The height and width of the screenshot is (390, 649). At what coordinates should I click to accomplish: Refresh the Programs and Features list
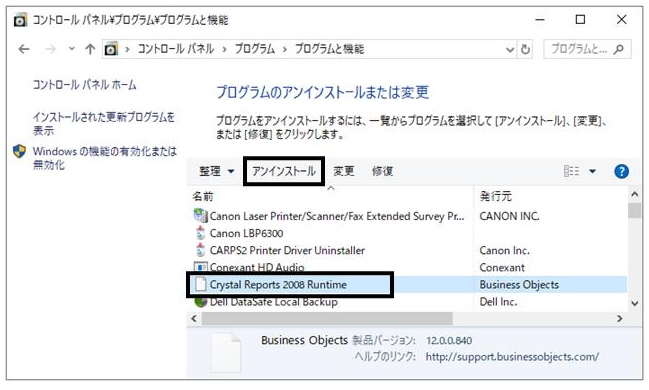(525, 50)
